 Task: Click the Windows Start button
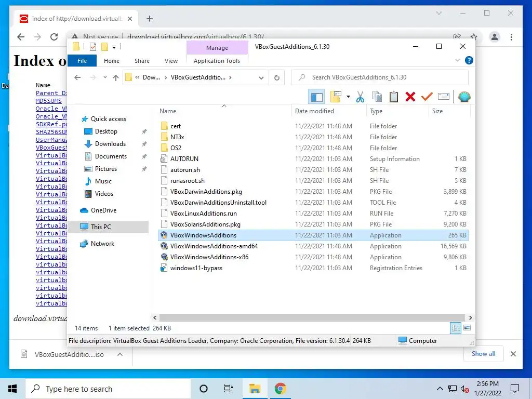12,389
